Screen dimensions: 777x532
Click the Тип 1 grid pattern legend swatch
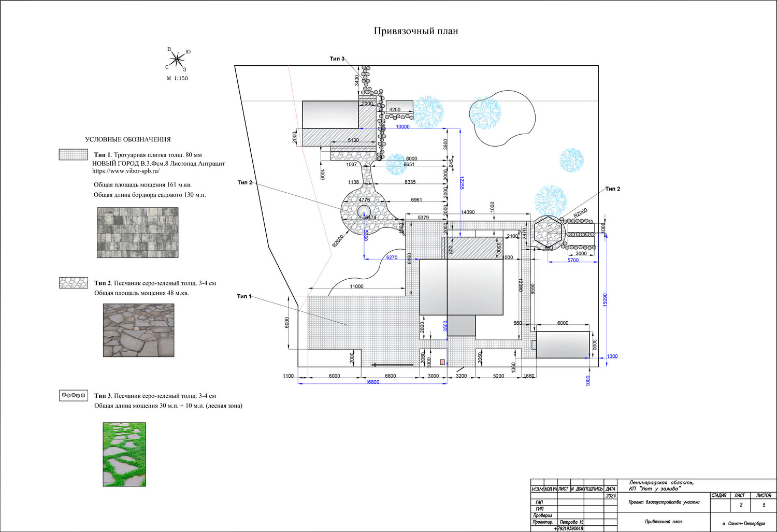[x=73, y=155]
